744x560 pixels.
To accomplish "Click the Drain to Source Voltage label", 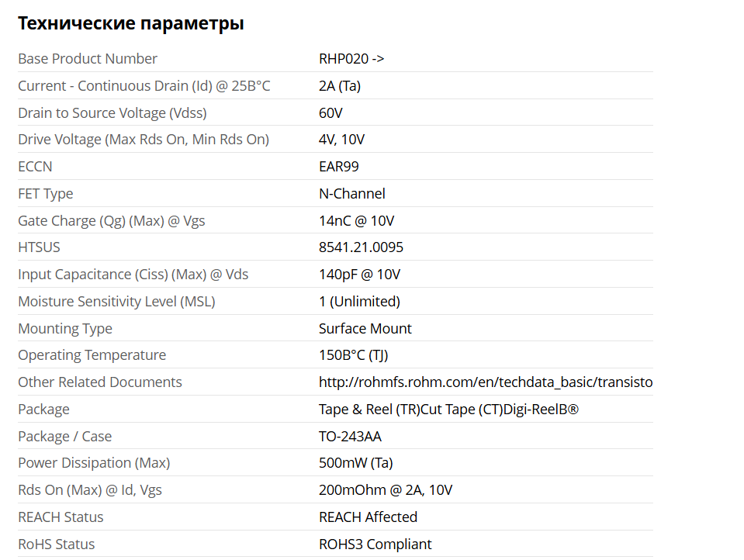I will [112, 113].
